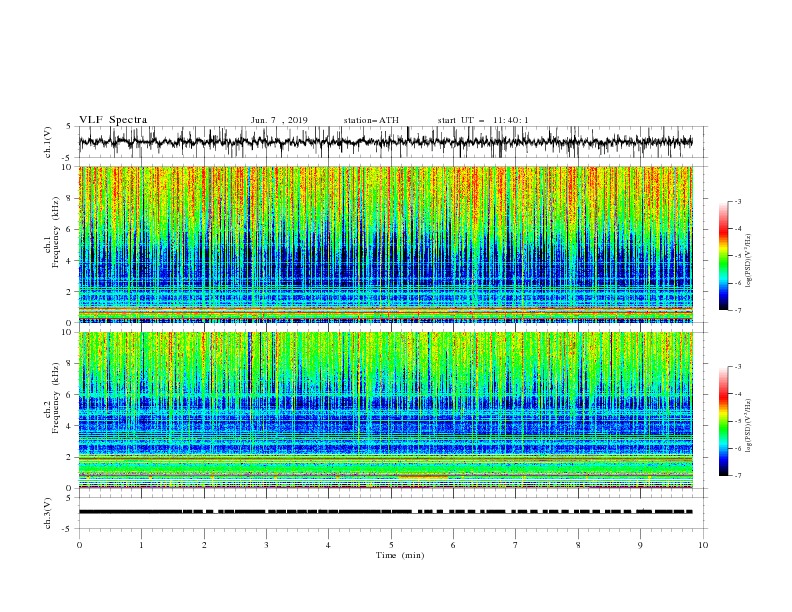Click the "-5" tick on ch.1(V) axis
The height and width of the screenshot is (612, 792).
click(x=68, y=158)
